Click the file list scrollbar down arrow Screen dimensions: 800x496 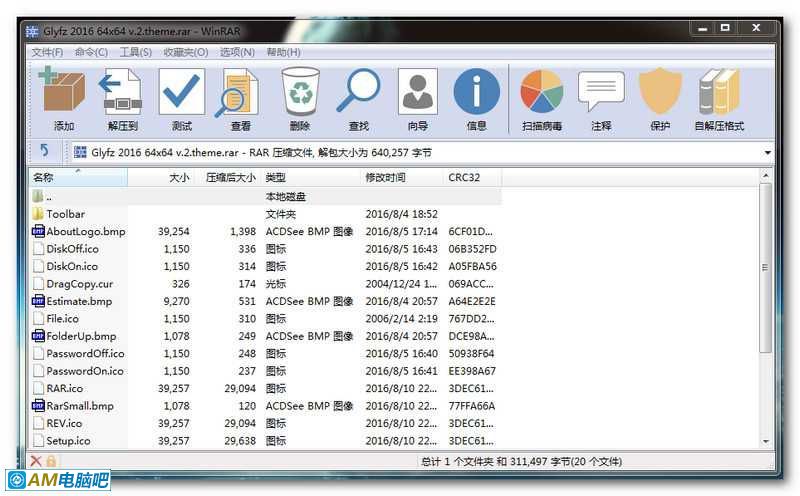(x=765, y=441)
